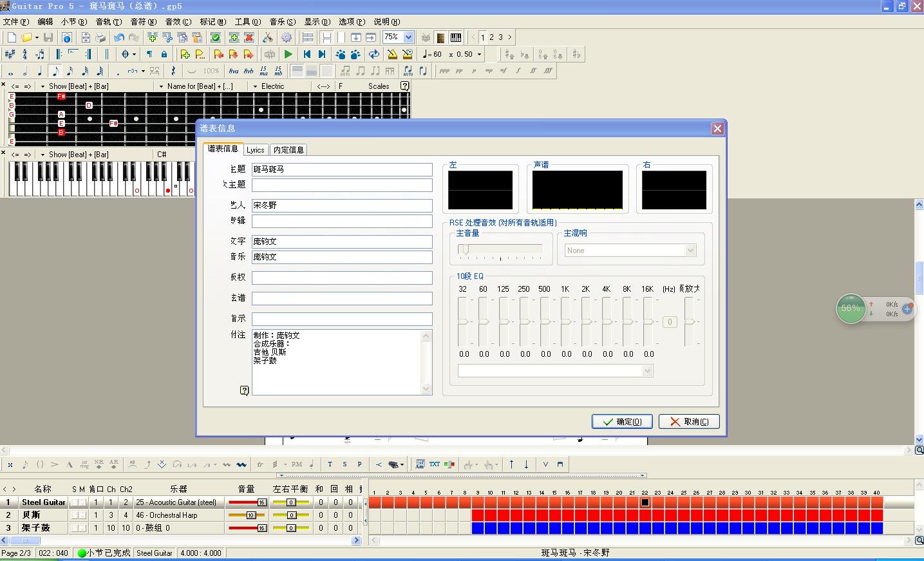924x561 pixels.
Task: Click the 32 Hz EQ slider
Action: (463, 322)
